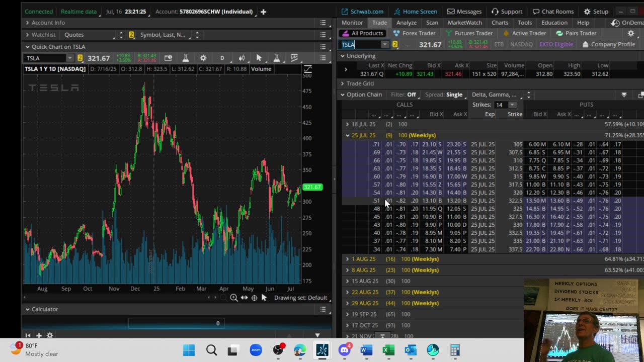
Task: Open Zoom from the taskbar
Action: (x=256, y=350)
